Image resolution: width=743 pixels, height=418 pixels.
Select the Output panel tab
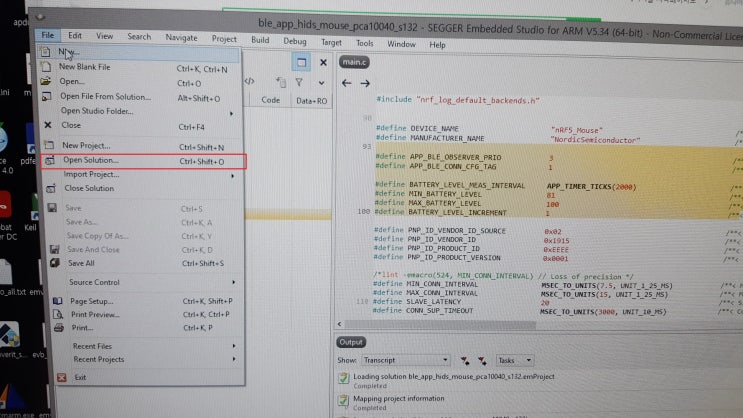point(351,342)
